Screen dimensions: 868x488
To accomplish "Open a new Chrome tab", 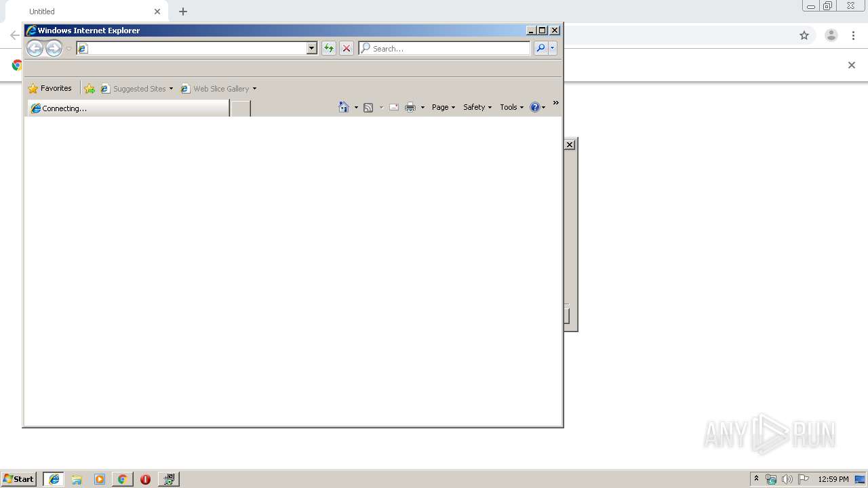I will click(183, 12).
